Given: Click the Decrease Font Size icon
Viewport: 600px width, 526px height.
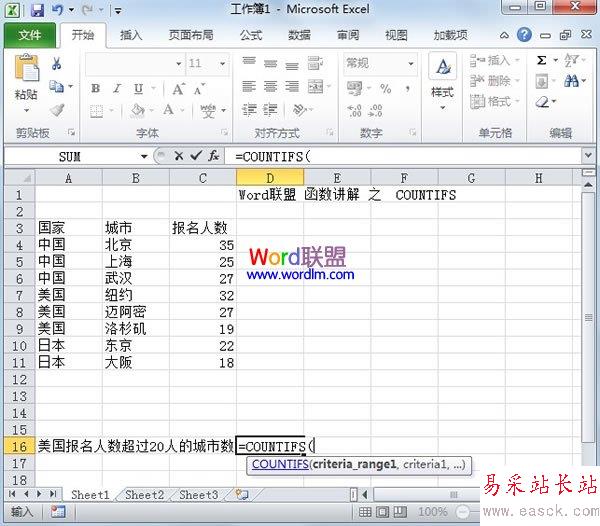Looking at the screenshot, I should [x=199, y=90].
